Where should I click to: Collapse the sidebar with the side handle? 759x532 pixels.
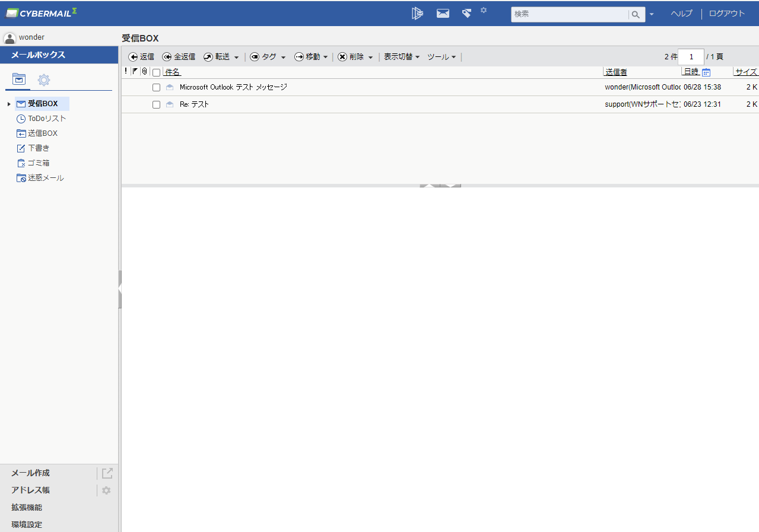pos(120,289)
